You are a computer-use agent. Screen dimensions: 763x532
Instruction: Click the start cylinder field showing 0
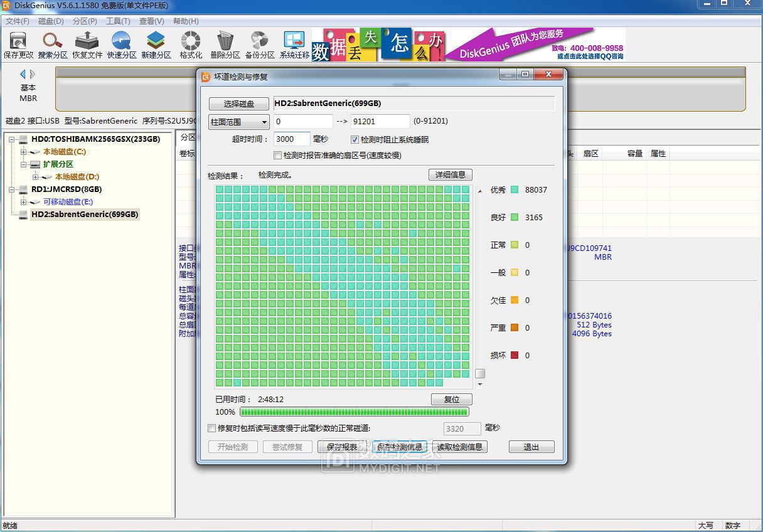tap(303, 122)
